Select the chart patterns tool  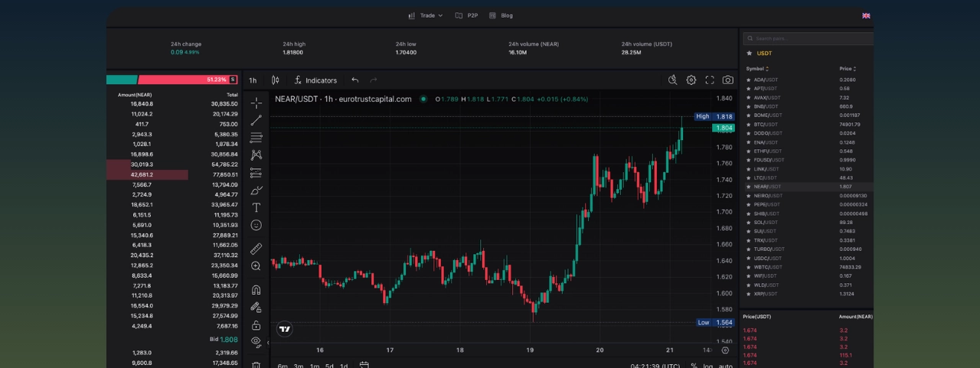coord(256,155)
